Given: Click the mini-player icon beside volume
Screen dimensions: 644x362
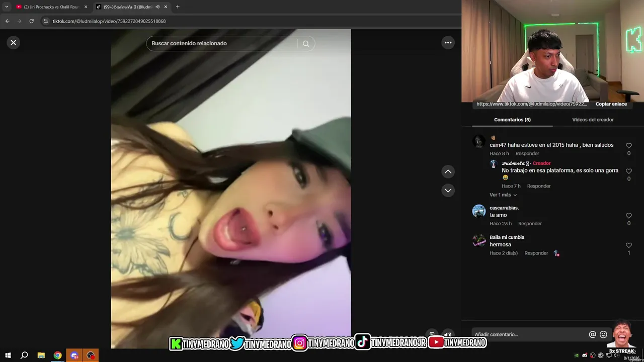Looking at the screenshot, I should pyautogui.click(x=432, y=334).
